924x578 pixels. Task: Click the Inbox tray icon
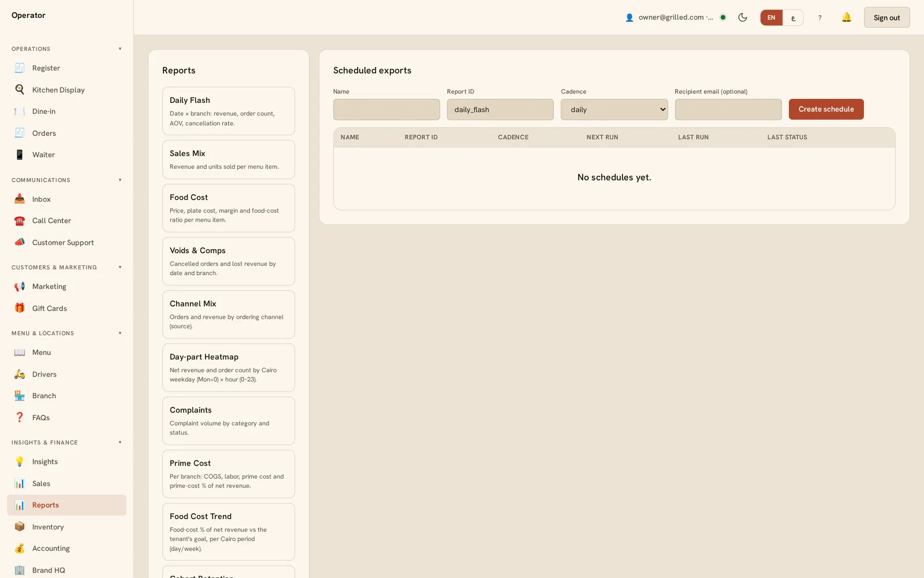tap(20, 199)
